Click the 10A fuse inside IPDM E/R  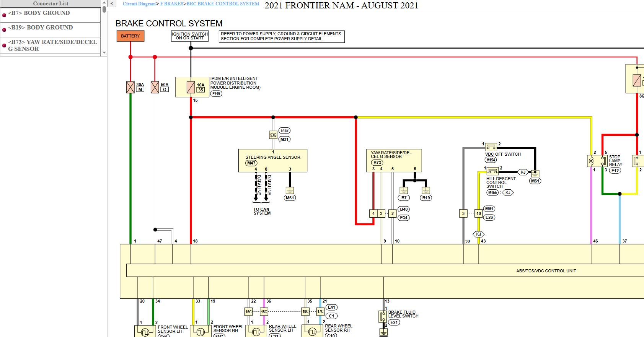coord(191,88)
